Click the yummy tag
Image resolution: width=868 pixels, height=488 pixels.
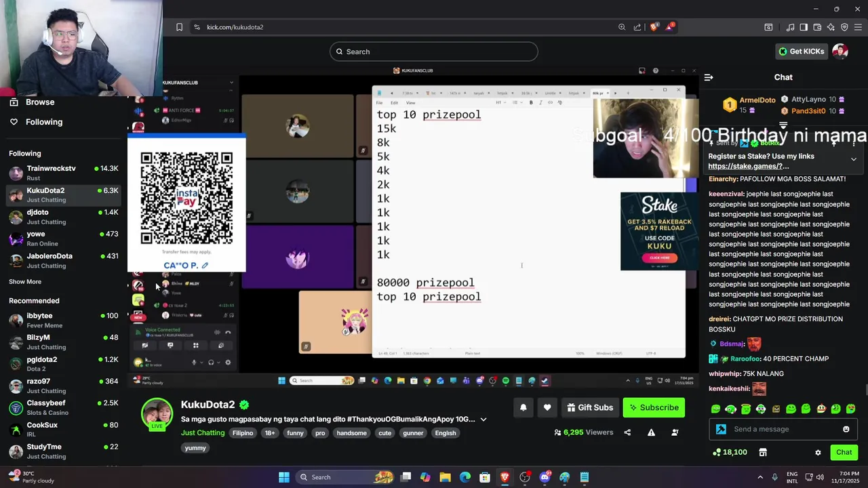click(x=195, y=448)
